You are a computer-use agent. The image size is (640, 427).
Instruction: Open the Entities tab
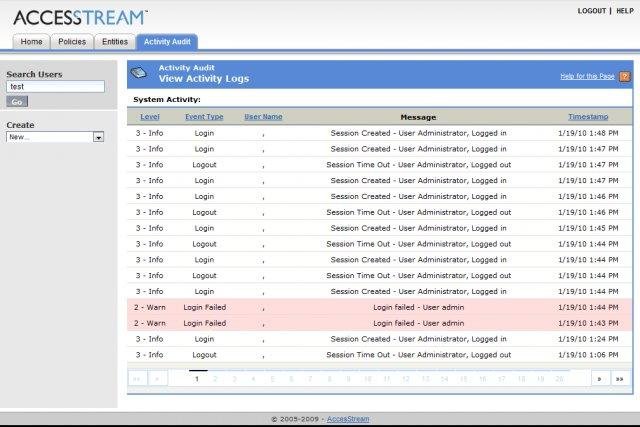(x=115, y=42)
